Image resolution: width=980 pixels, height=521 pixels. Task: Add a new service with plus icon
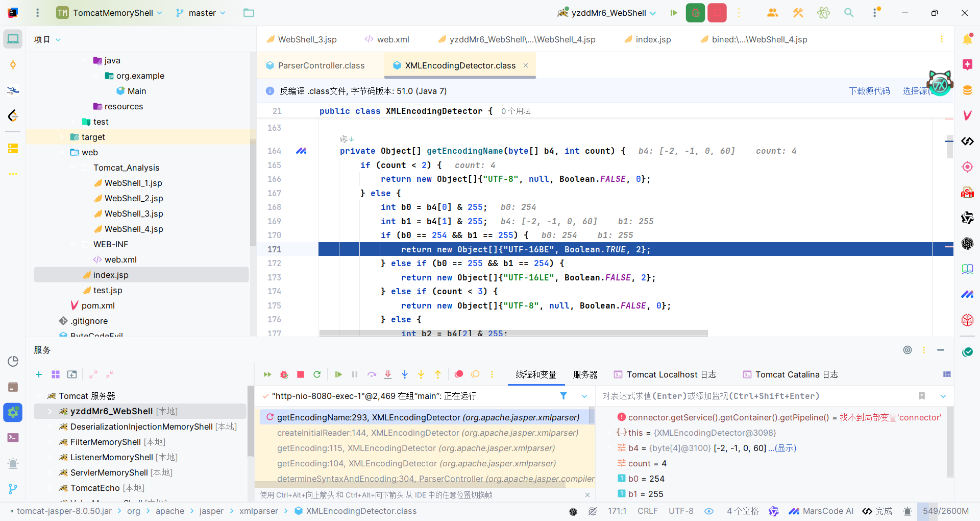tap(39, 374)
